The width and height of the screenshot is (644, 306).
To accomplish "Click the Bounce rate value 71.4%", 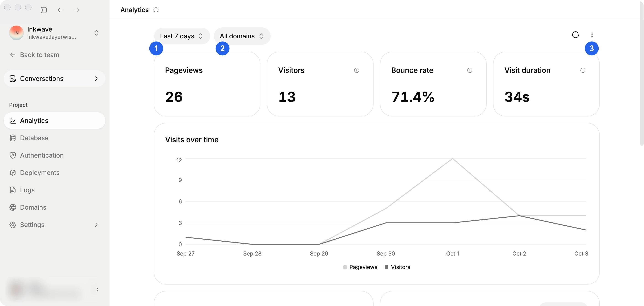I will point(413,97).
